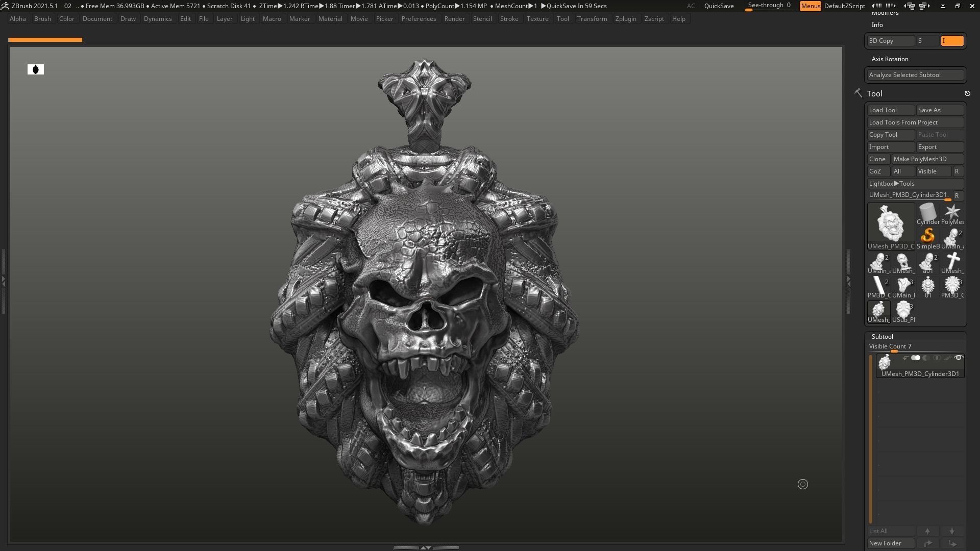
Task: Open the Brush menu
Action: [42, 19]
